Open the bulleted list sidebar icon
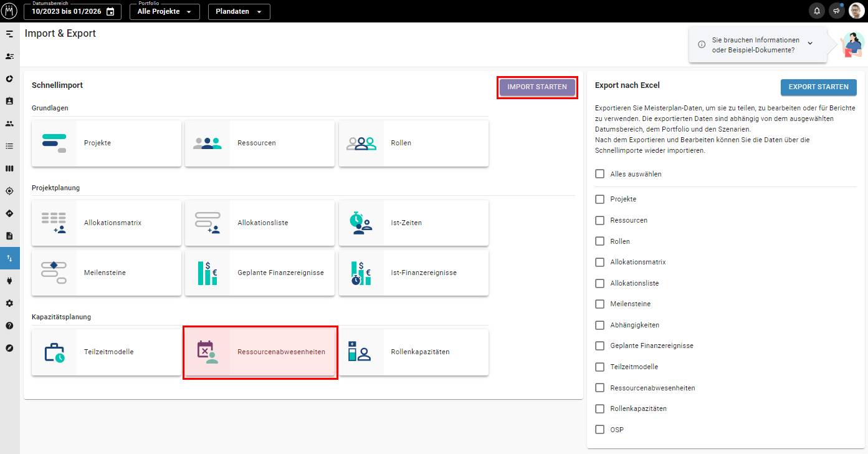The width and height of the screenshot is (868, 454). coord(9,146)
